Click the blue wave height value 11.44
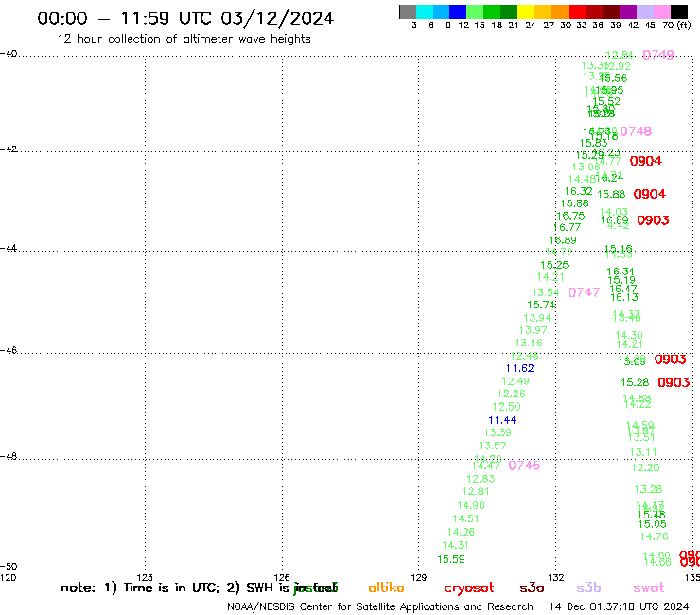 pyautogui.click(x=502, y=420)
